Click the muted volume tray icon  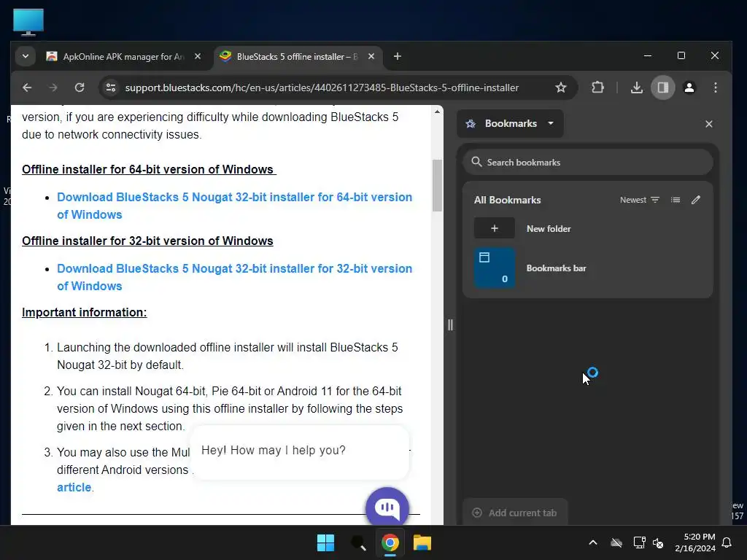pyautogui.click(x=658, y=542)
